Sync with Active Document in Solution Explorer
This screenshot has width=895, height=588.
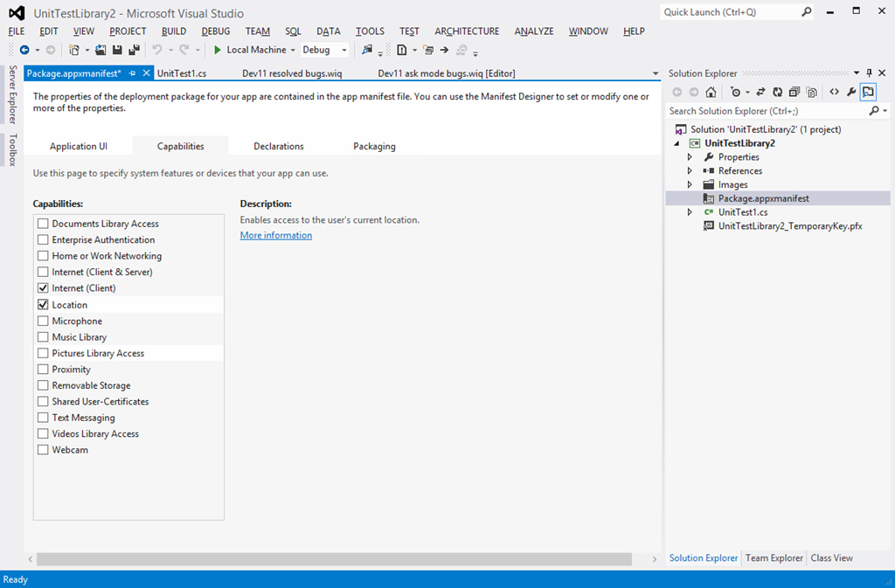760,92
